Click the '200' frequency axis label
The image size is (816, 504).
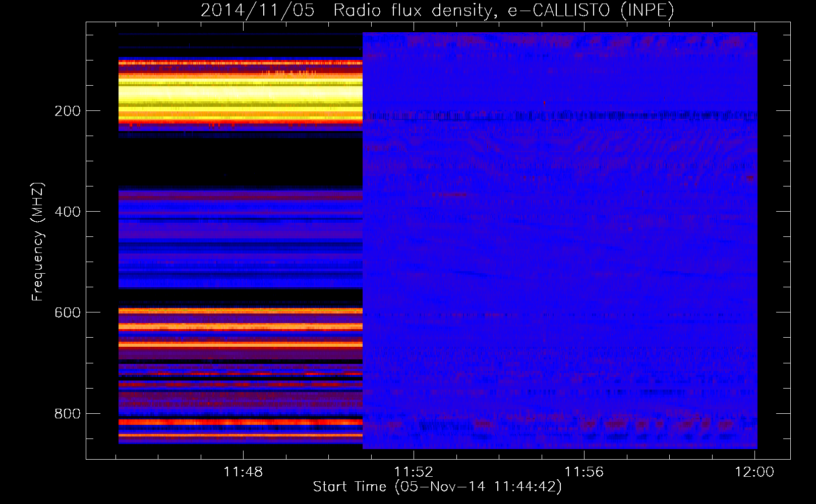click(x=68, y=111)
